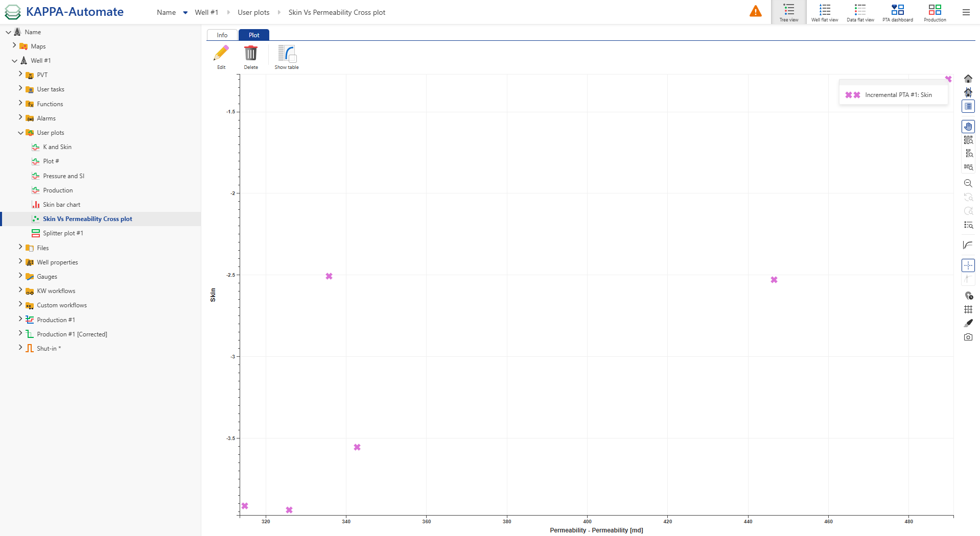Screen dimensions: 980x536
Task: Toggle grid lines on the plot
Action: (968, 309)
